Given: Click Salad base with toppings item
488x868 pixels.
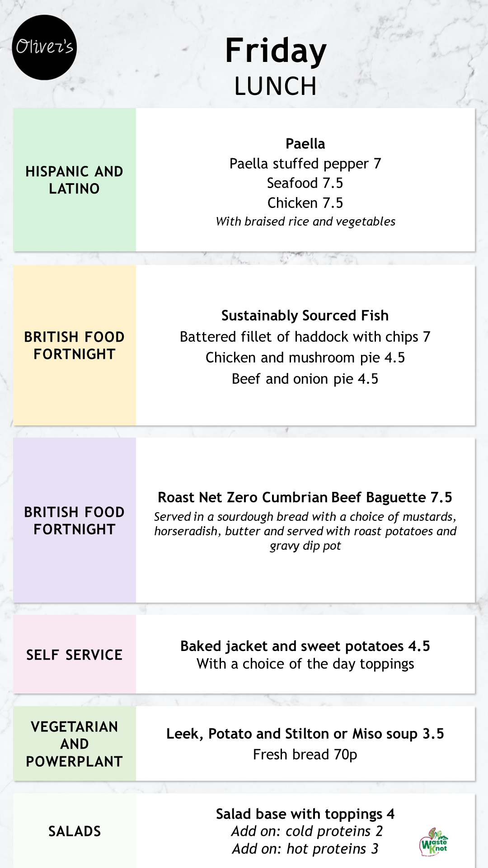Looking at the screenshot, I should tap(305, 814).
